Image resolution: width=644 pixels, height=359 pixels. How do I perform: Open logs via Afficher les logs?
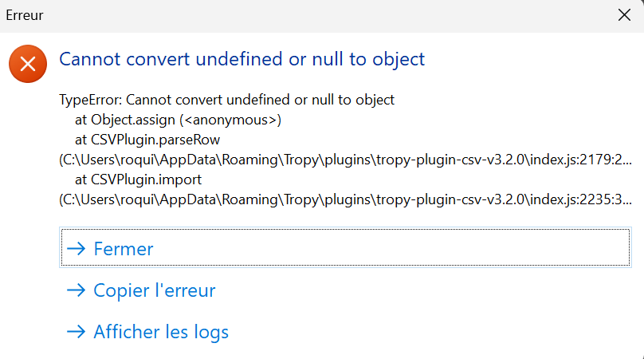[x=161, y=332]
